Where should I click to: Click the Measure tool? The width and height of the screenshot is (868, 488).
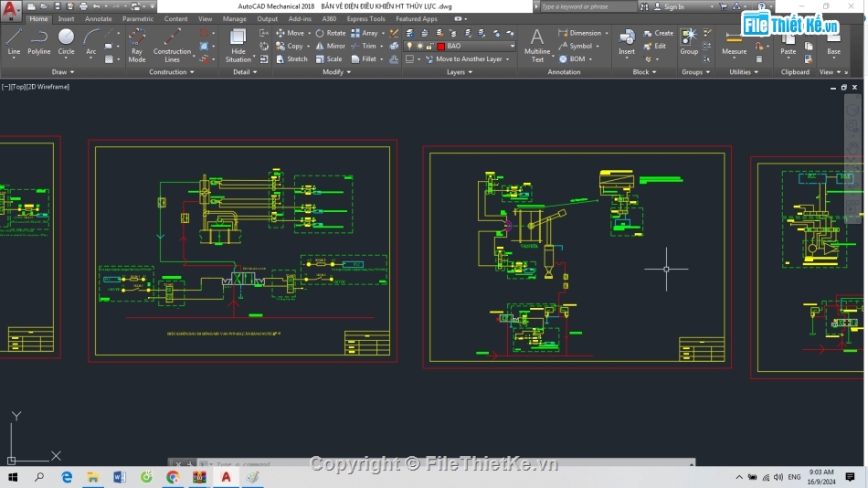pyautogui.click(x=734, y=43)
